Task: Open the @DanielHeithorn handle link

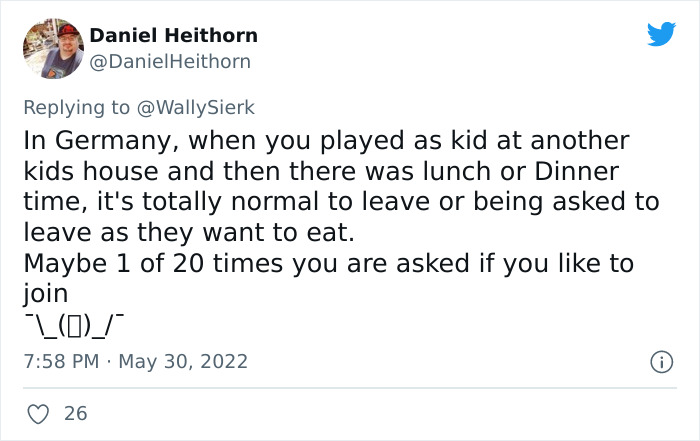Action: tap(170, 62)
